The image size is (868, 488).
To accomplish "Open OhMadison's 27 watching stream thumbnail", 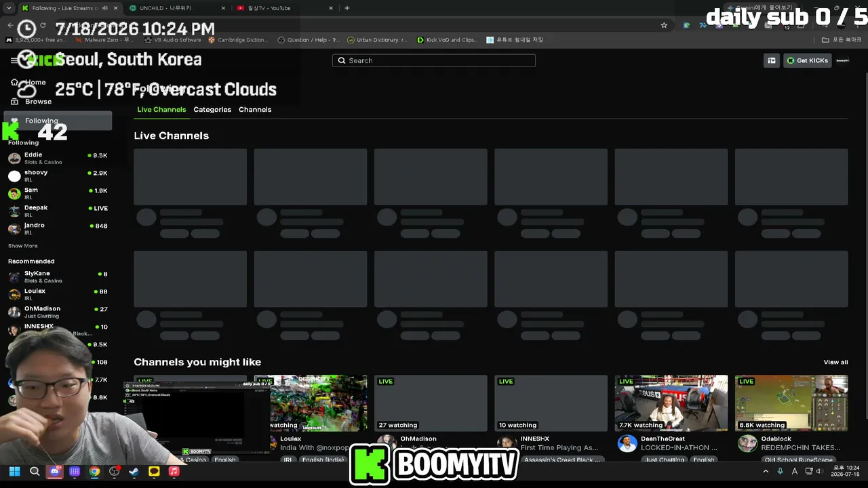I will point(431,403).
